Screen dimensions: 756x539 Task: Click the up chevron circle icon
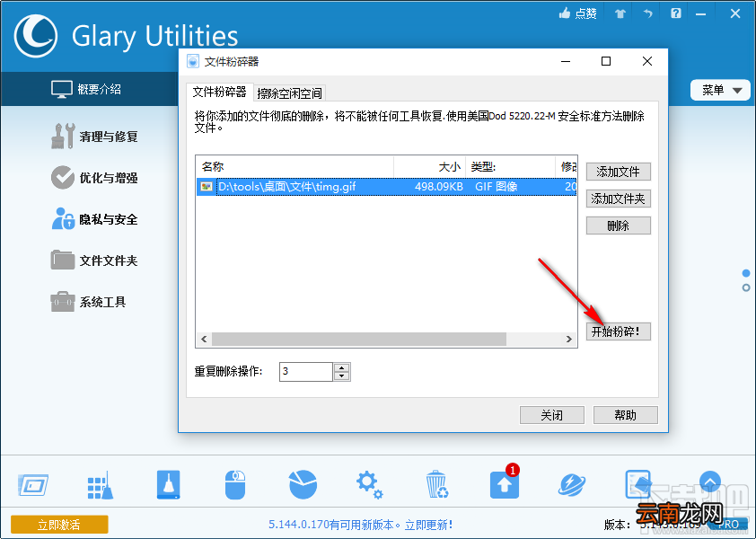point(709,482)
